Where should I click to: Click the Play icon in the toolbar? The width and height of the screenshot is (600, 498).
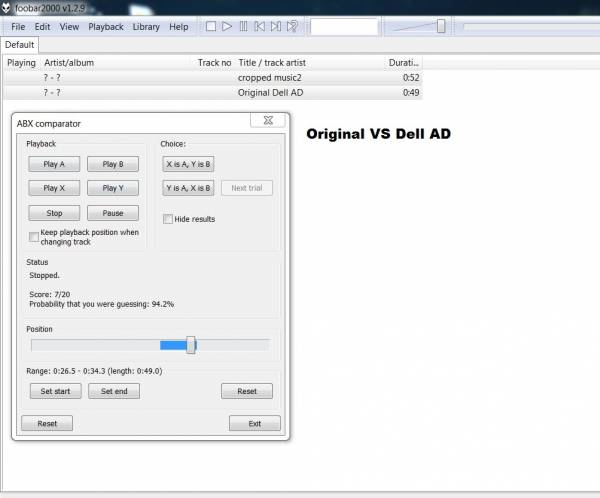click(227, 26)
